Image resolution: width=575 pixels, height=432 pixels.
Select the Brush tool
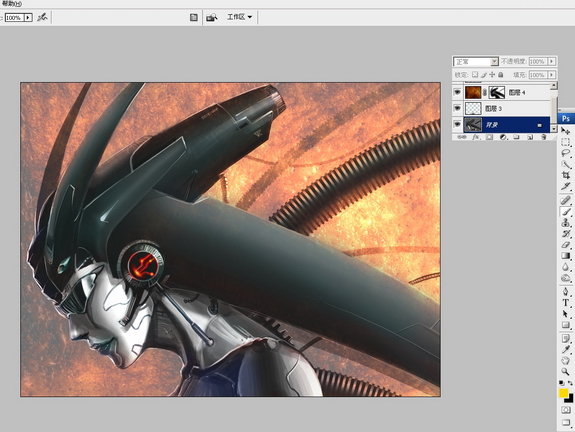(565, 212)
